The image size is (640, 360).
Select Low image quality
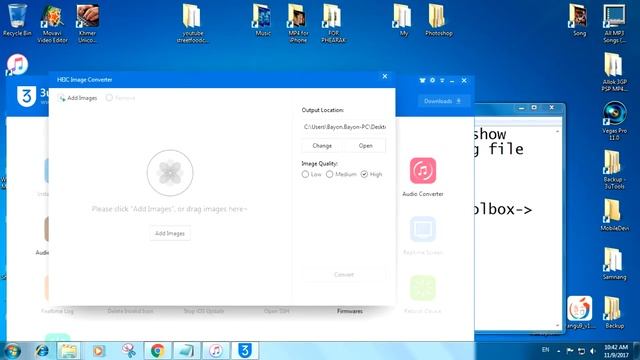coord(311,174)
